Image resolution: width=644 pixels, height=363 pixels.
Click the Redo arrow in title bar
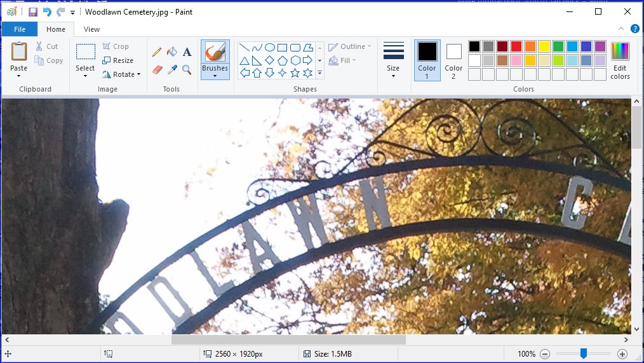pos(61,12)
